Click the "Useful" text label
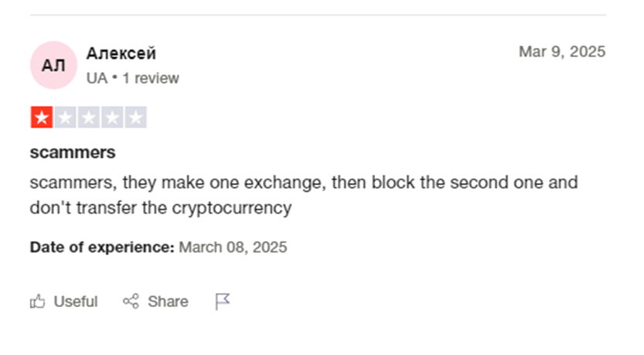This screenshot has width=644, height=355. tap(75, 302)
